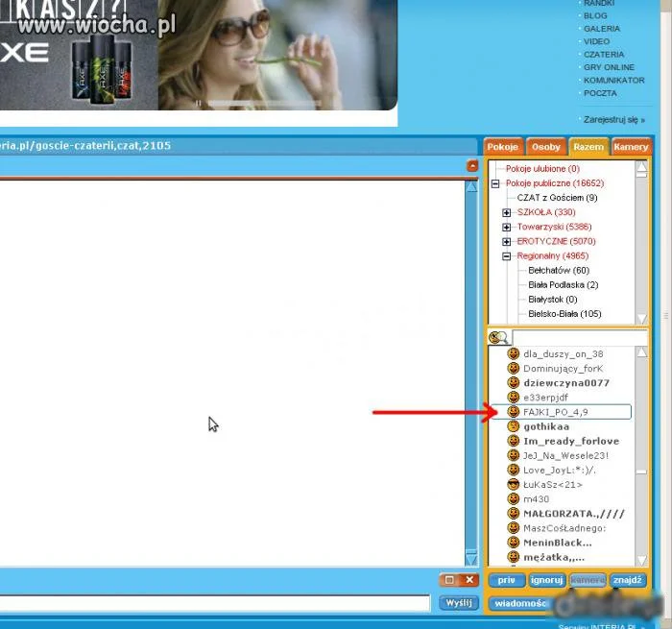This screenshot has height=629, width=672.
Task: Open the GRY ONLINE link
Action: pos(609,67)
